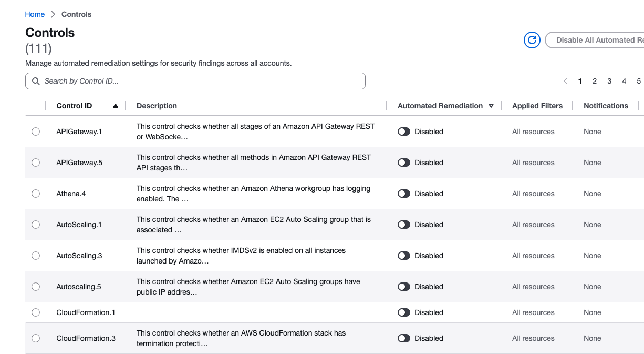Go to page 5
Screen dimensions: 644x354
pos(639,81)
